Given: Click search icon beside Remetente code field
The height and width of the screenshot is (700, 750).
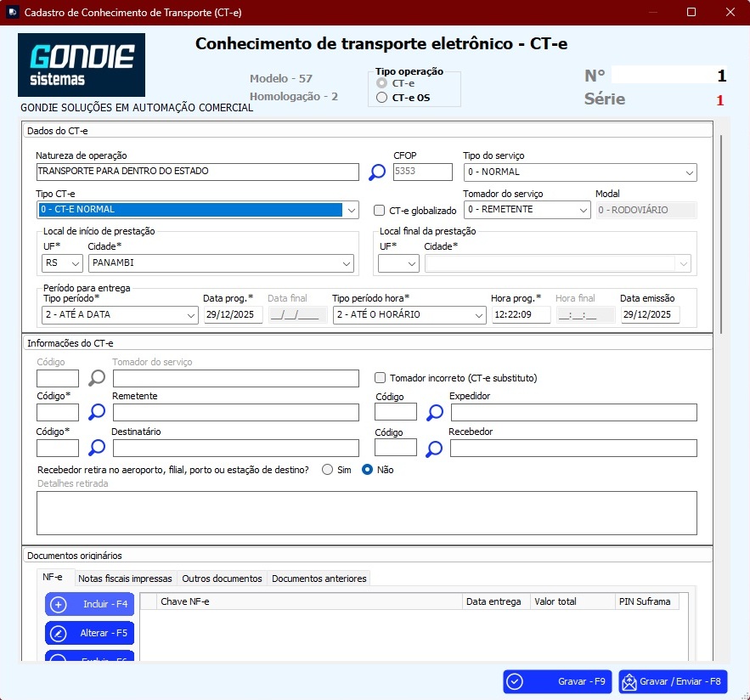Looking at the screenshot, I should pyautogui.click(x=97, y=412).
